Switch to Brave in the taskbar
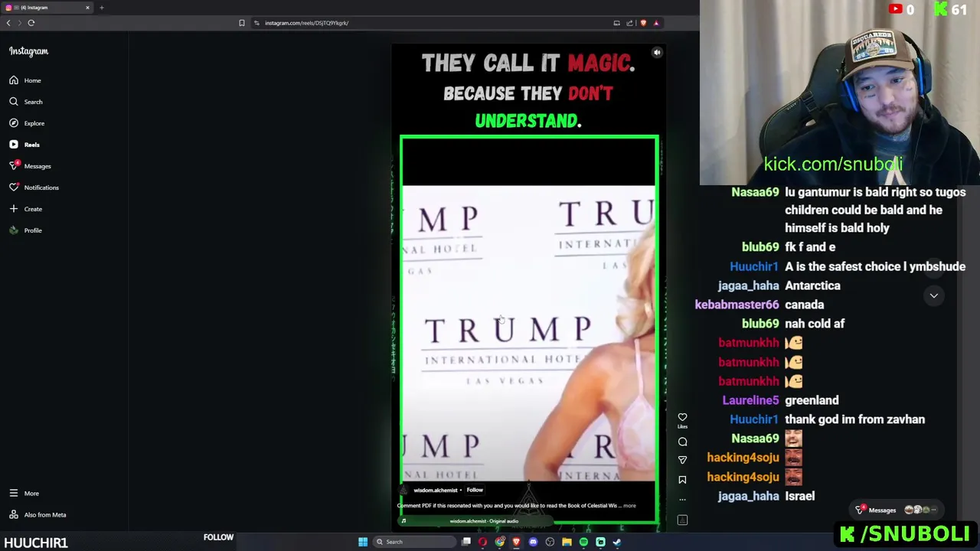Screen dimensions: 980x551 (x=516, y=542)
